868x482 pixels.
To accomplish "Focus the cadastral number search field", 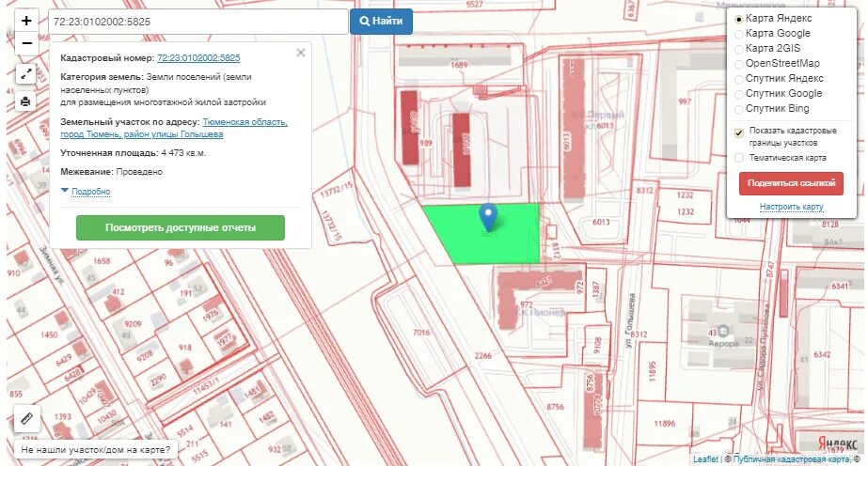I will 198,22.
